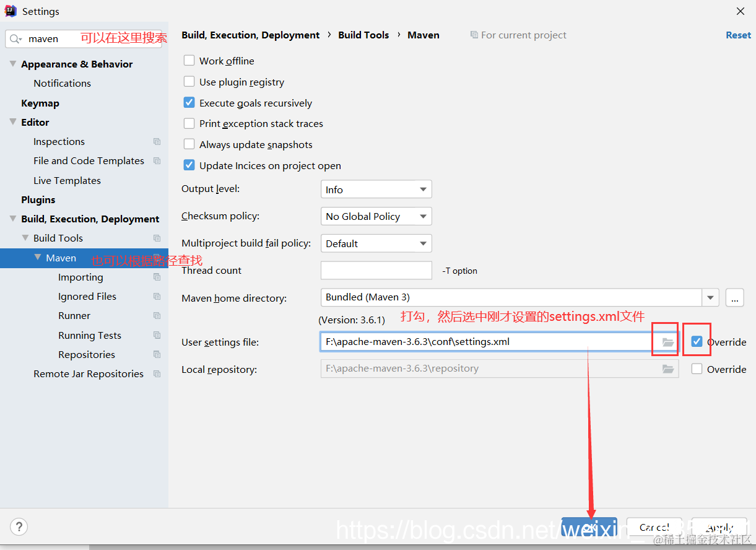This screenshot has width=756, height=550.
Task: Click the Maven tree item label
Action: pos(61,258)
